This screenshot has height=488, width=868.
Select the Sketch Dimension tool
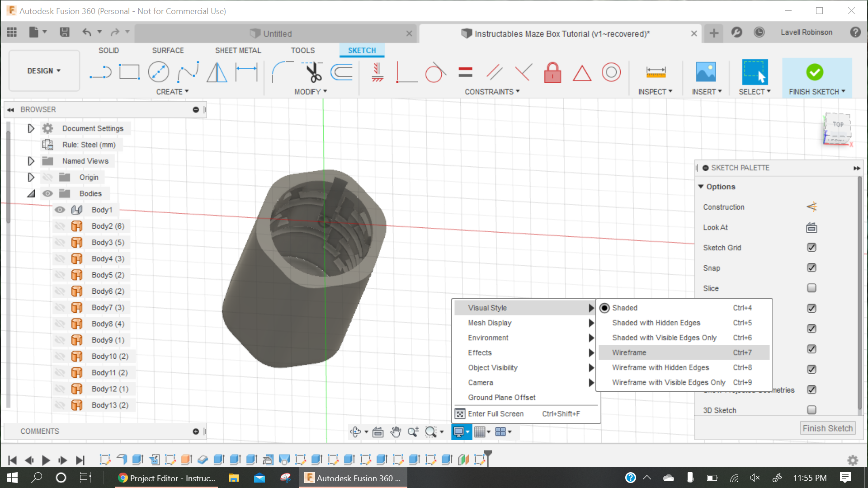tap(246, 72)
